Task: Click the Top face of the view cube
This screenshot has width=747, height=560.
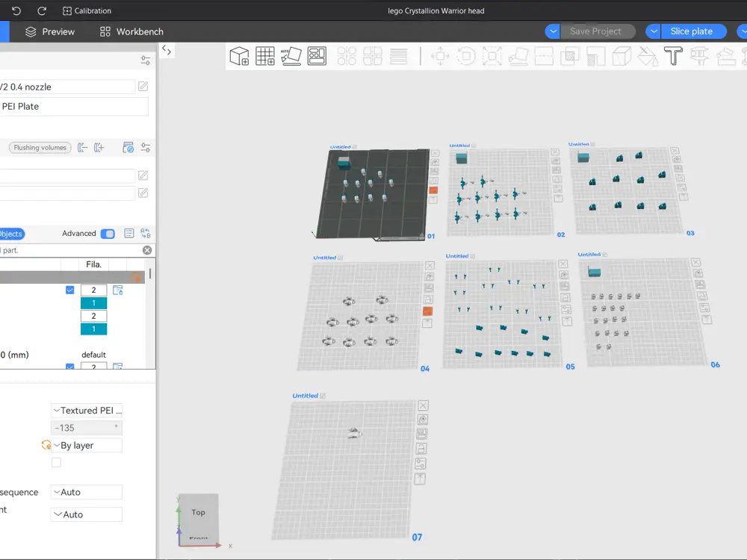Action: point(198,512)
